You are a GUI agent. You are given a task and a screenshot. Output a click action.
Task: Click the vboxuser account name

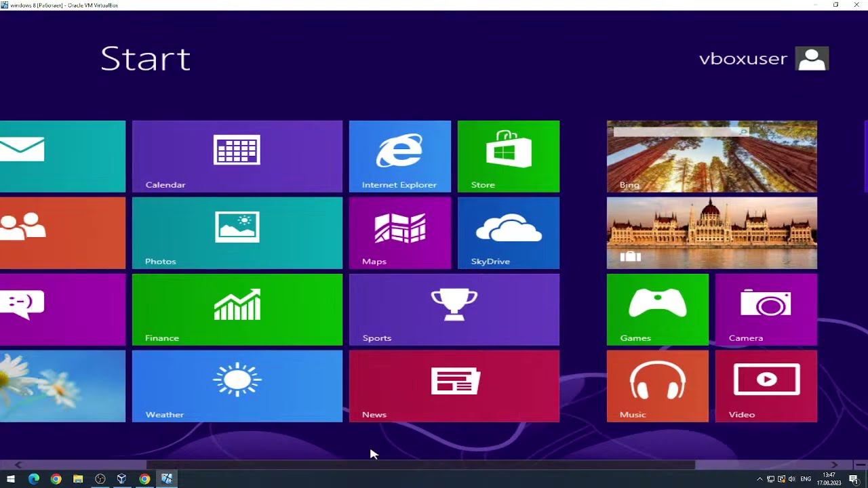pyautogui.click(x=743, y=59)
